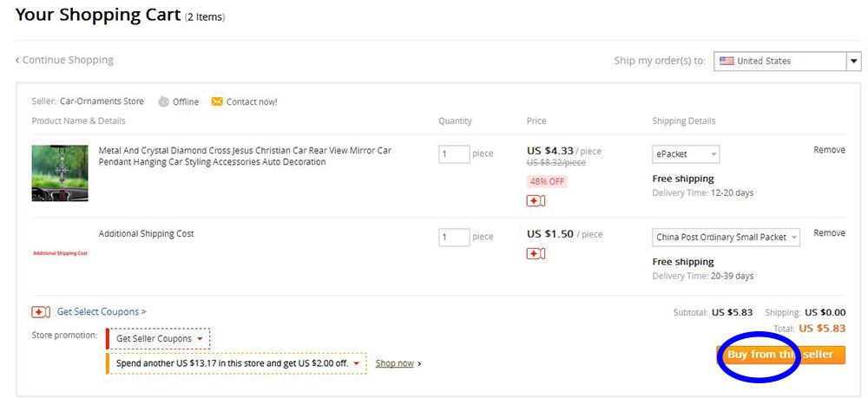Screen dimensions: 868x398
Task: Click the Offline status icon
Action: 164,101
